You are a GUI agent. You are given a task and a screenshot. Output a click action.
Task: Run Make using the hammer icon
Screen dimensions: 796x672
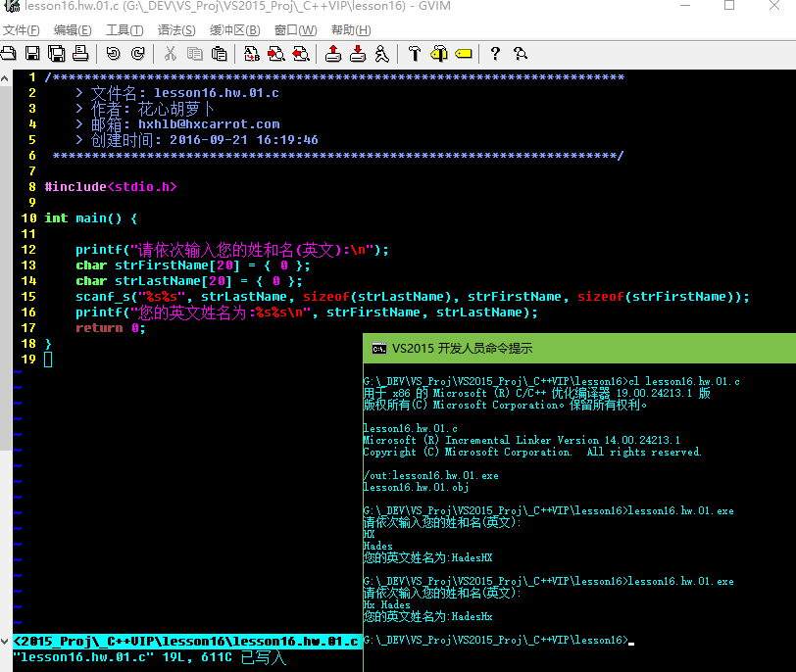414,53
